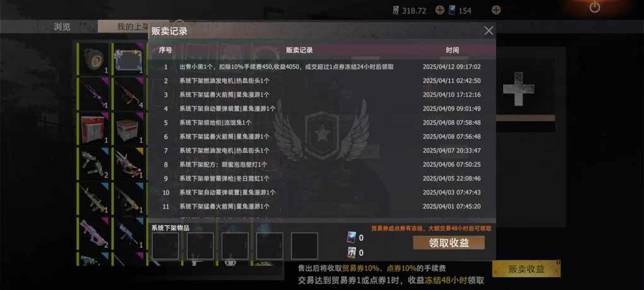Click the first empty 系统下架物品 slot
The width and height of the screenshot is (644, 290).
click(165, 246)
